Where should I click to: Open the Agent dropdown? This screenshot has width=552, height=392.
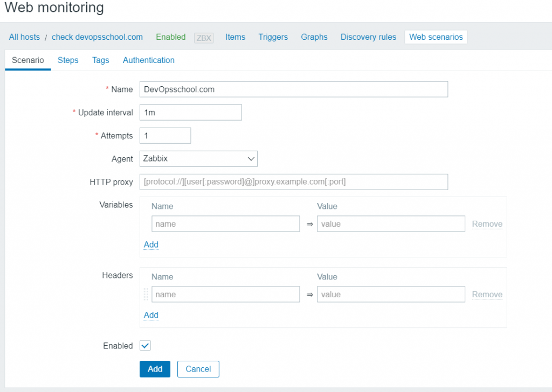click(198, 159)
